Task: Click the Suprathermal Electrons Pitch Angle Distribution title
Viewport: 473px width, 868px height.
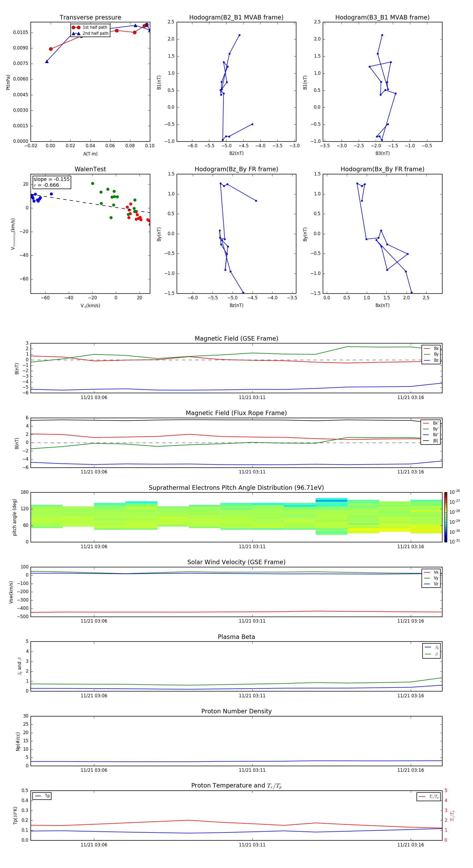Action: (x=236, y=488)
